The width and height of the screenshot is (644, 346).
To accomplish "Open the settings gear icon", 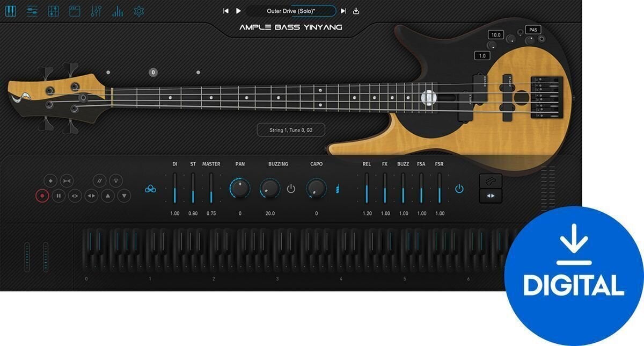I will [x=137, y=10].
